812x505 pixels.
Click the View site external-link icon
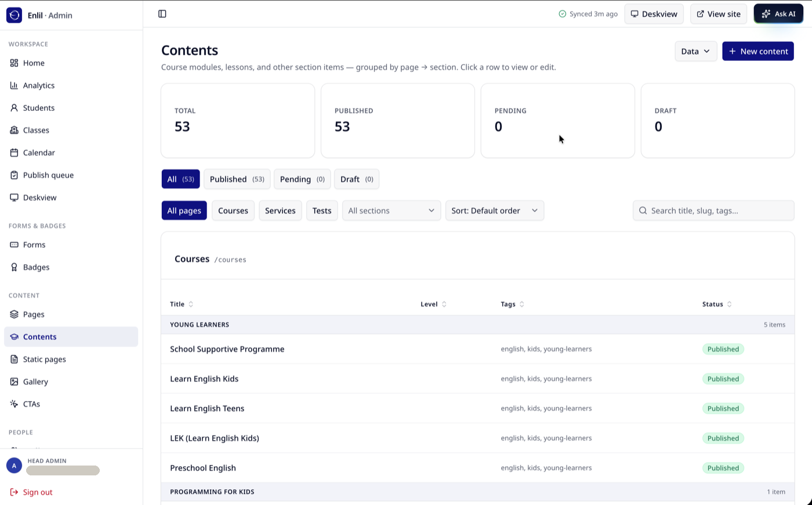(700, 14)
